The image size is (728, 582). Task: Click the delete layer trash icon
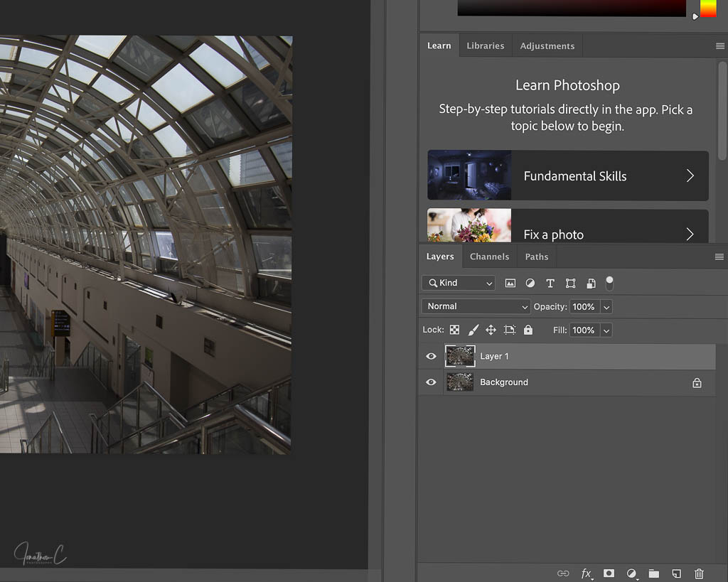coord(699,573)
